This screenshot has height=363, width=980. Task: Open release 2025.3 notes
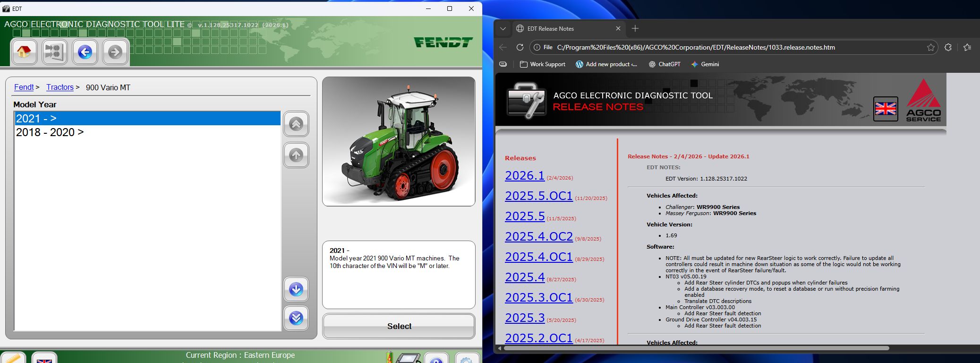(525, 318)
